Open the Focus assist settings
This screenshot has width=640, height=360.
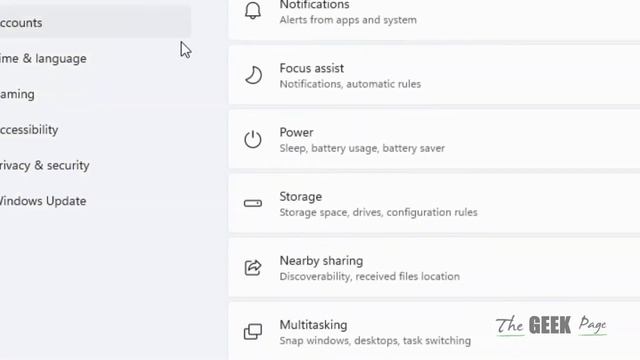click(x=434, y=75)
